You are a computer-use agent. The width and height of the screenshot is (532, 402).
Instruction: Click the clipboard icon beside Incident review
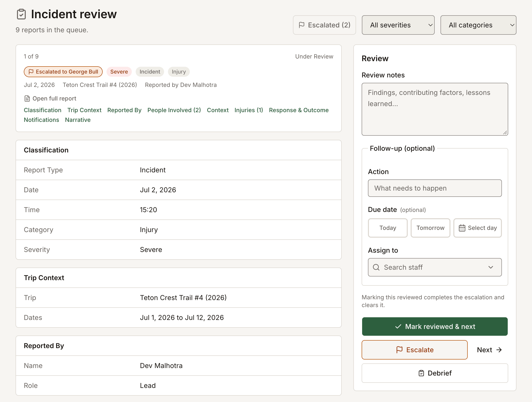[x=21, y=14]
